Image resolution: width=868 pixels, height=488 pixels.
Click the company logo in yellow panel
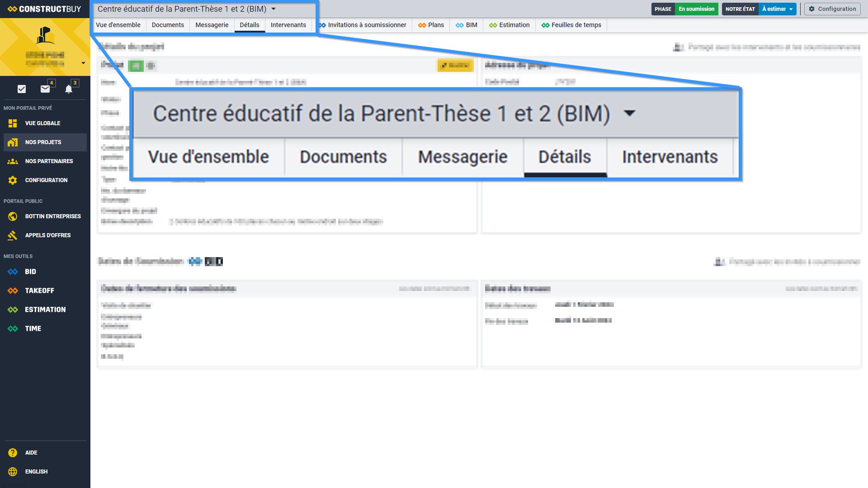45,36
